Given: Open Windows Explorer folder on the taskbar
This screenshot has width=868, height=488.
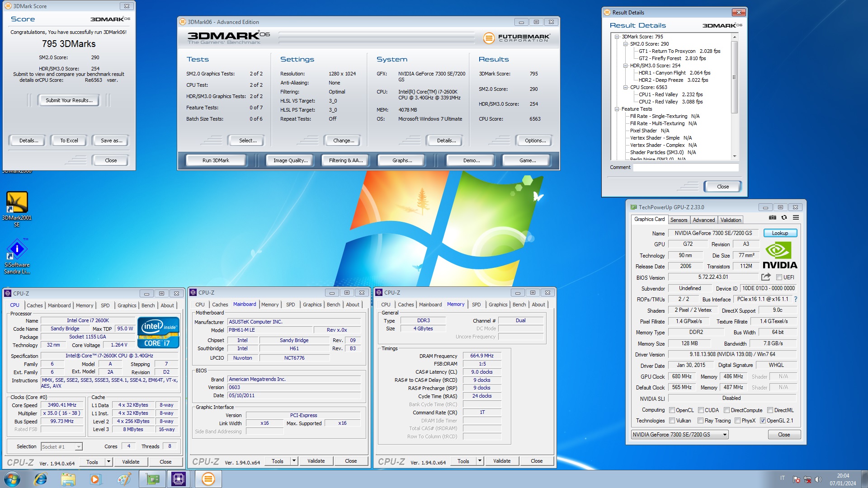Looking at the screenshot, I should pos(68,479).
